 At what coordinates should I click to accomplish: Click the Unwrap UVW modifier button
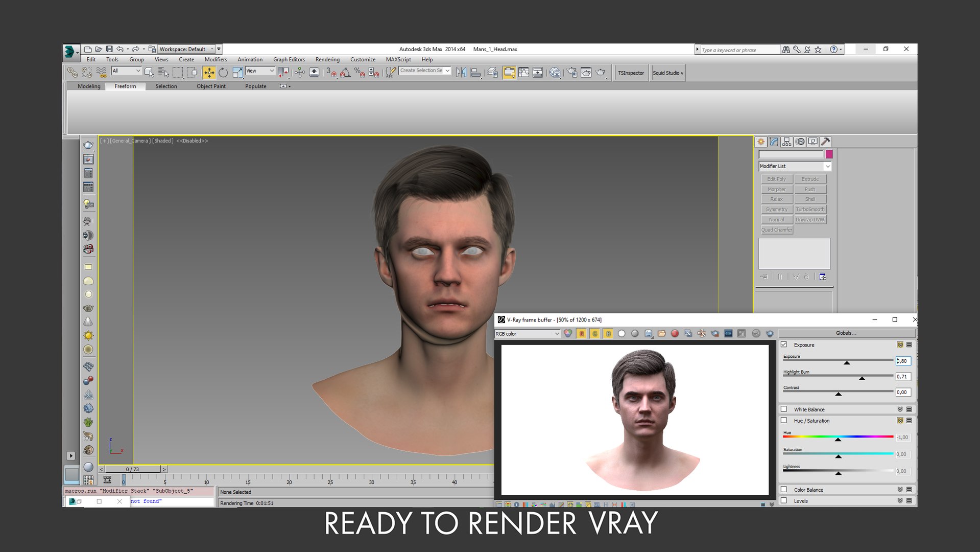(810, 219)
